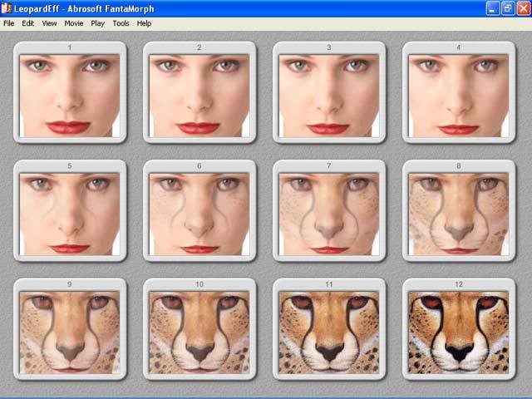Open the Help menu

[x=144, y=23]
